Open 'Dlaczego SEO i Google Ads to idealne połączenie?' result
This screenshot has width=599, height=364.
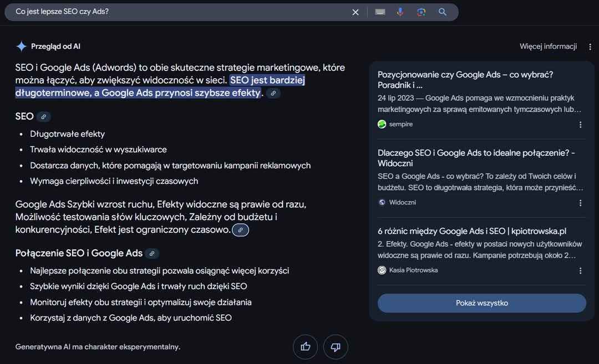(476, 158)
